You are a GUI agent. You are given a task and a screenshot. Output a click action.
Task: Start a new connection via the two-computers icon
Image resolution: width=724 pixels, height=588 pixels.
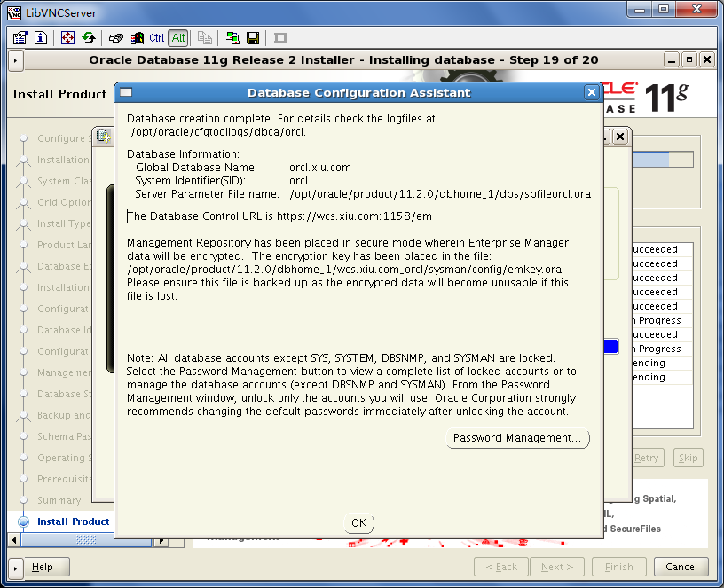tap(232, 38)
